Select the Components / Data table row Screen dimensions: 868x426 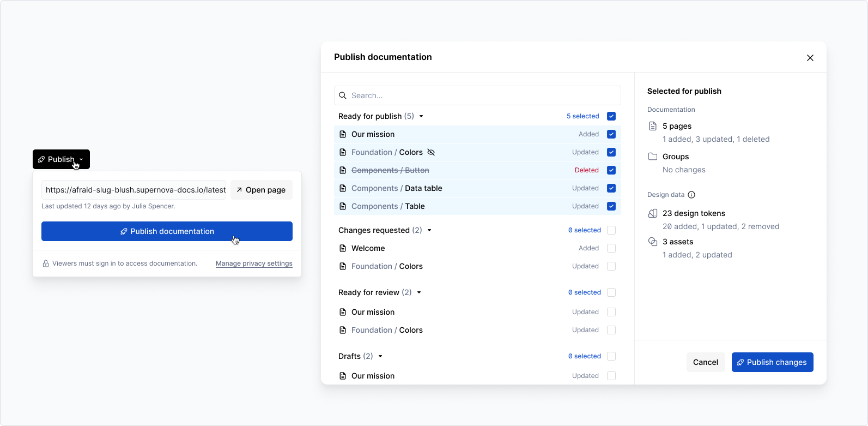click(x=477, y=188)
